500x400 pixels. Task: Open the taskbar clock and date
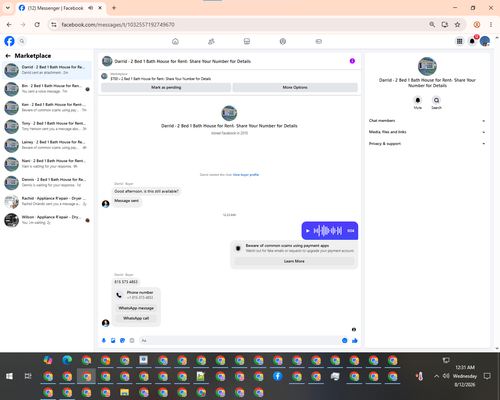[x=465, y=376]
